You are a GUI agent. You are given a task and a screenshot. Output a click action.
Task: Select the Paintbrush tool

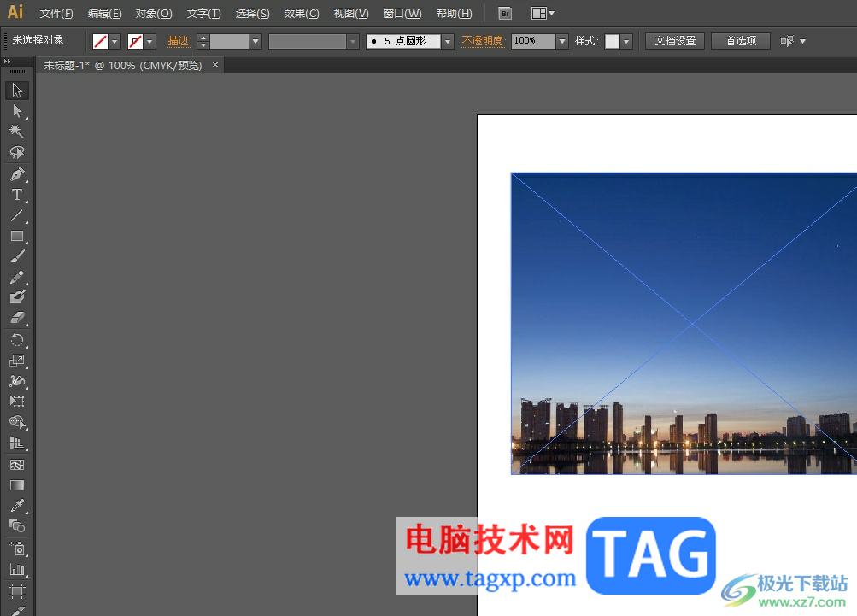coord(17,257)
